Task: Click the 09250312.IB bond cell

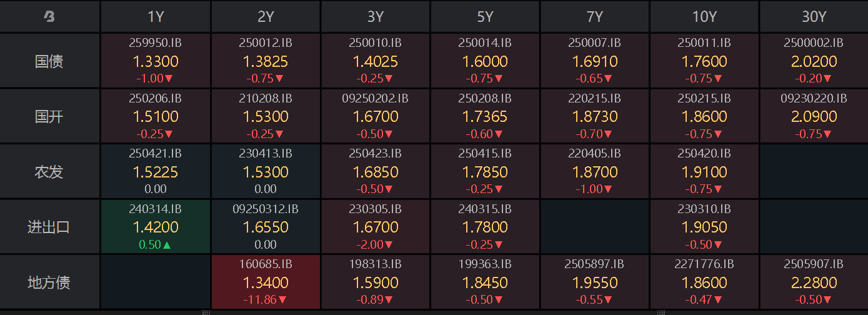Action: (266, 227)
